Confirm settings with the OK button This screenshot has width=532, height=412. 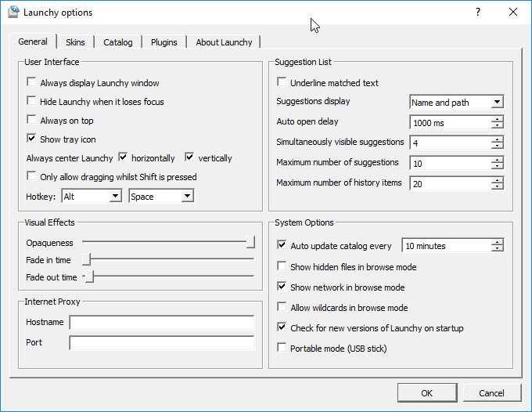[x=427, y=393]
